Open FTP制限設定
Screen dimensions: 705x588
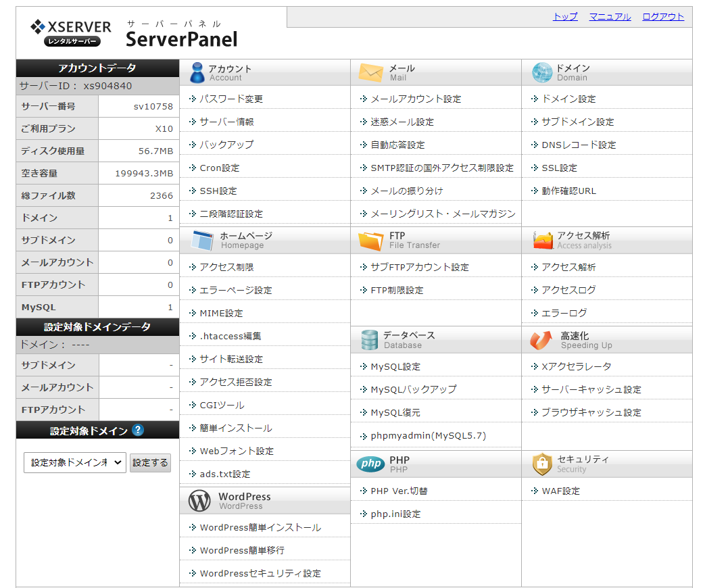[397, 290]
